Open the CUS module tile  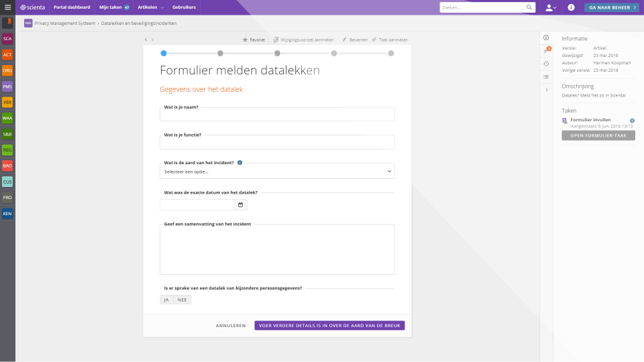[7, 182]
